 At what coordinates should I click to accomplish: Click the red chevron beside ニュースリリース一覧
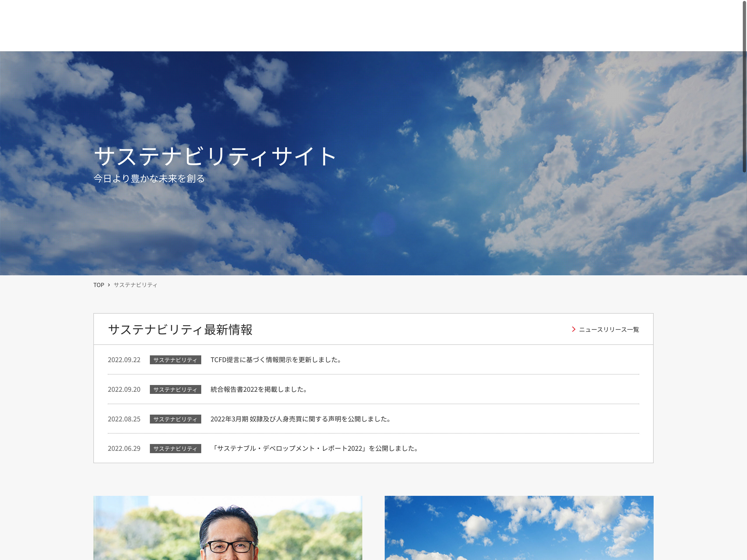[573, 329]
